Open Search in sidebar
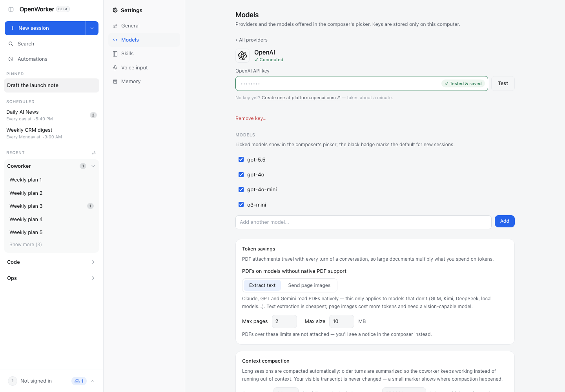 51,44
